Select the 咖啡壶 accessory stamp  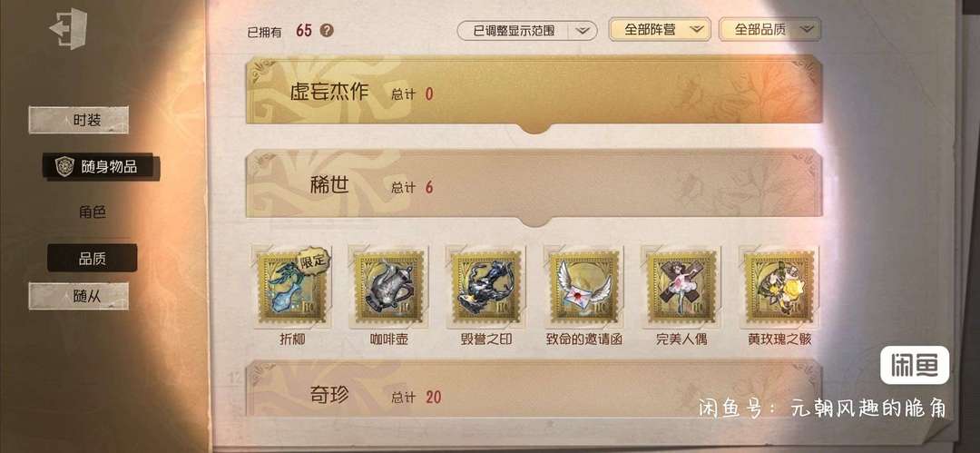(x=389, y=287)
